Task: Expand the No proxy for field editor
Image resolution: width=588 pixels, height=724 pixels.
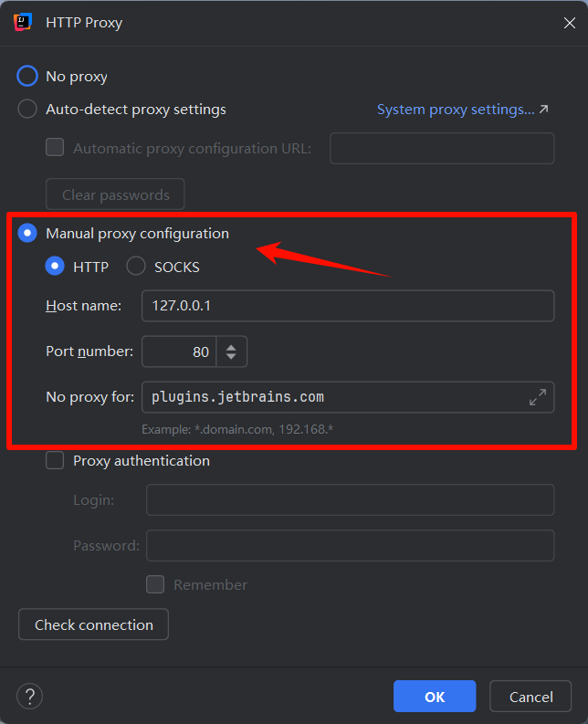Action: [538, 397]
